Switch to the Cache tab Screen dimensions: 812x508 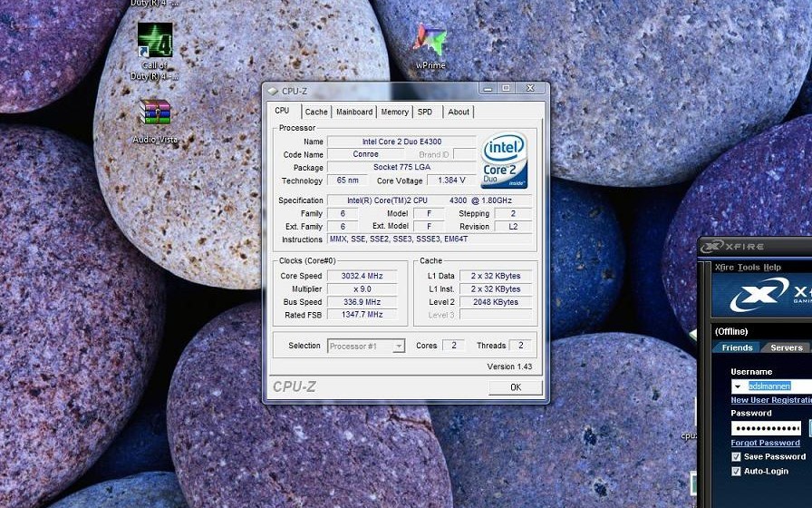point(316,112)
